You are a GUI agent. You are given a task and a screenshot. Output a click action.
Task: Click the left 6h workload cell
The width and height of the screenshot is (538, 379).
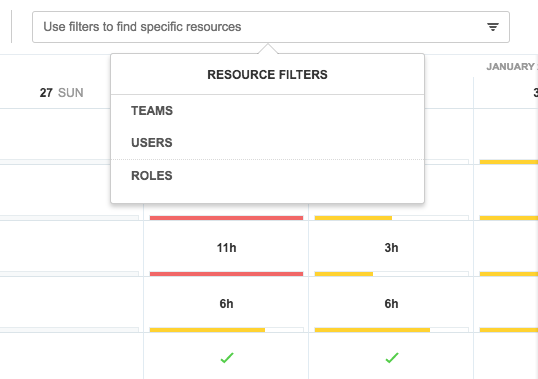226,304
